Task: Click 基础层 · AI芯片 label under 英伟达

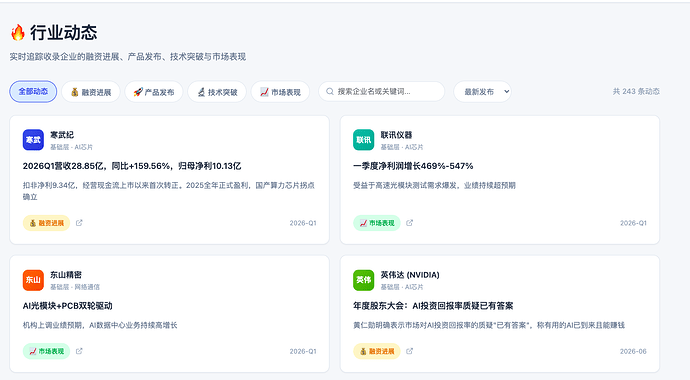Action: 402,287
